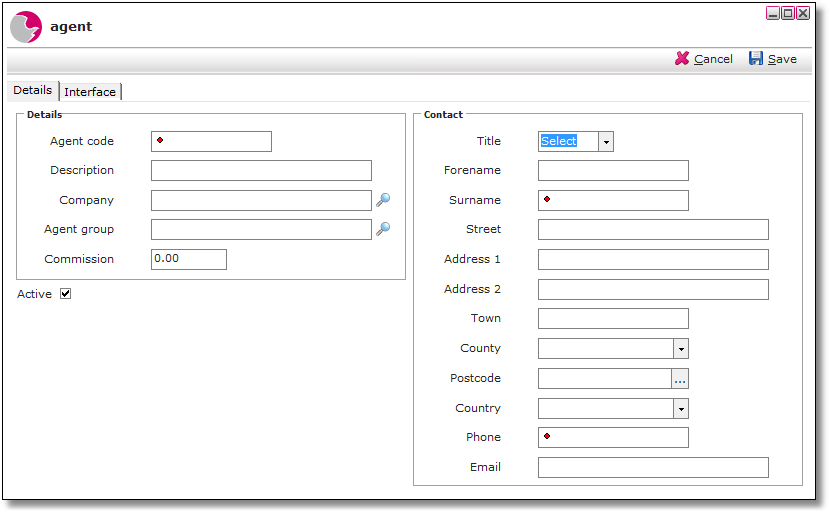The height and width of the screenshot is (514, 830).
Task: Minimize the agent window
Action: click(773, 13)
